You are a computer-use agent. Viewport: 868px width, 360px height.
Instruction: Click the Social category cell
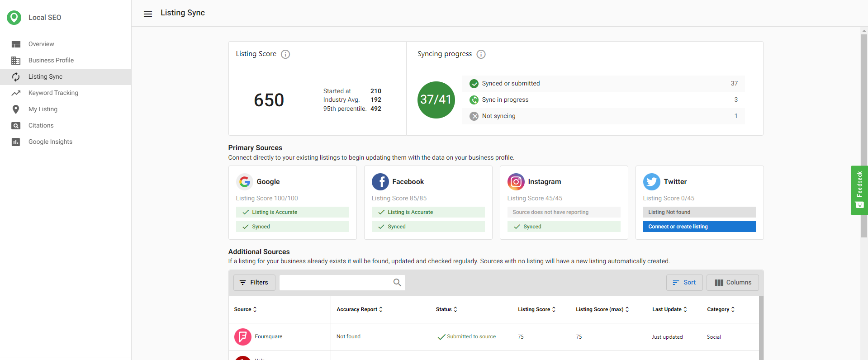coord(714,337)
